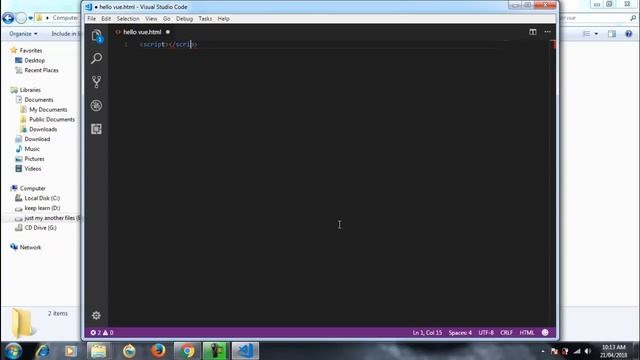640x360 pixels.
Task: Open the Selection menu
Action: click(128, 19)
